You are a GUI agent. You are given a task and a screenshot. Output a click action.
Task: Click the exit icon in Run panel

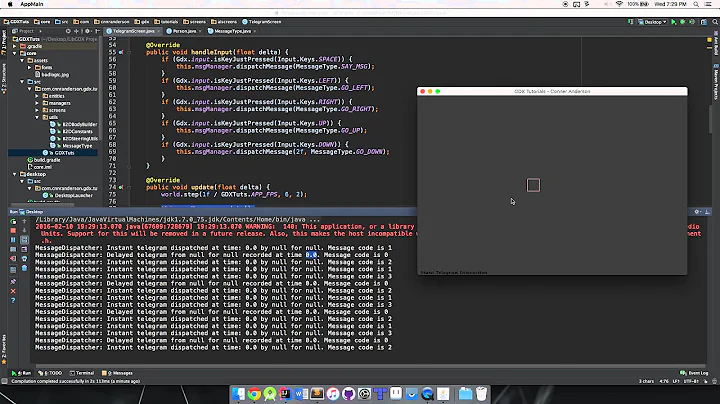point(13,259)
